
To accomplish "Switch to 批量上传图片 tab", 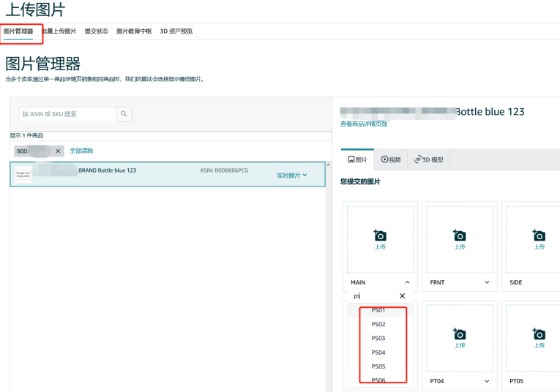I will [59, 31].
